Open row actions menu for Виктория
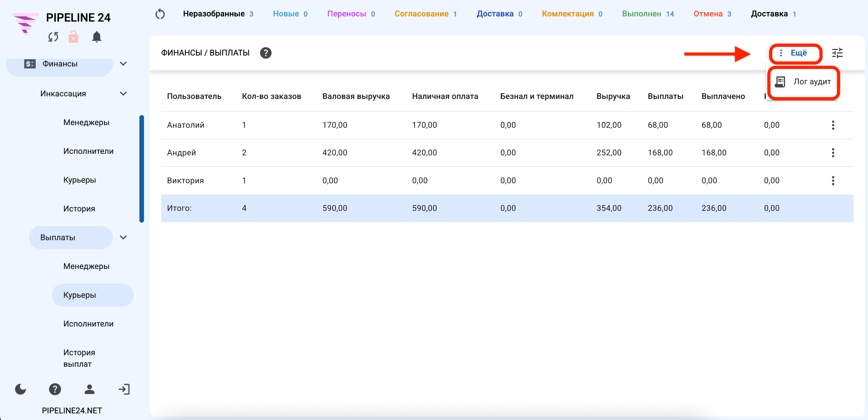868x420 pixels. coord(833,181)
